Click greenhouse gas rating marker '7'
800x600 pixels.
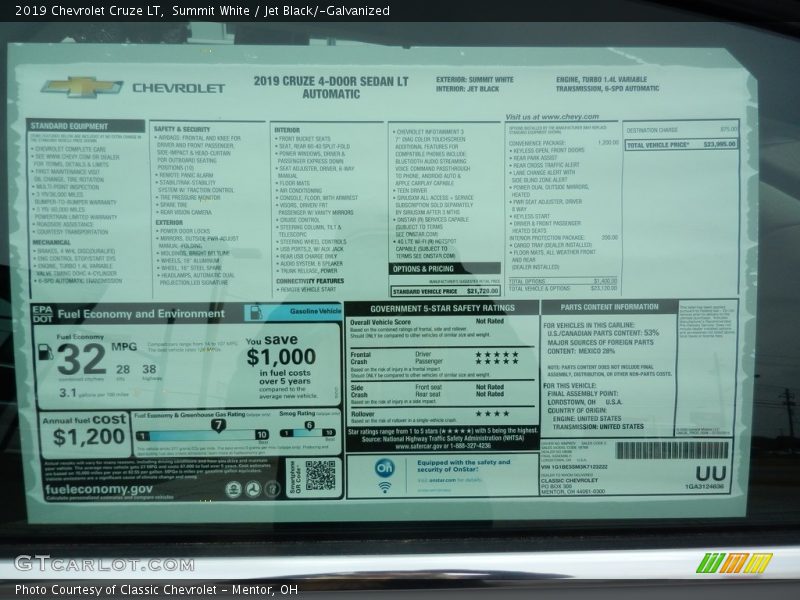pyautogui.click(x=218, y=426)
